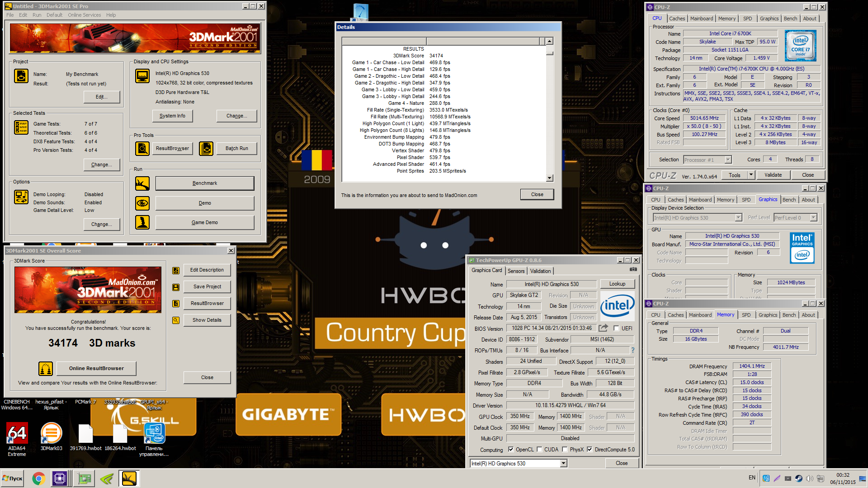Click the Batch Run icon

coord(206,148)
